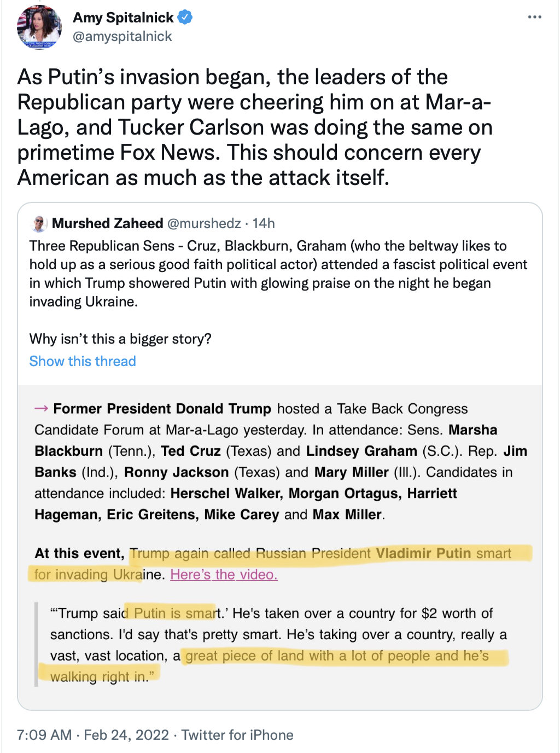
Task: Click Murshed Zaheed's small avatar
Action: [x=39, y=224]
